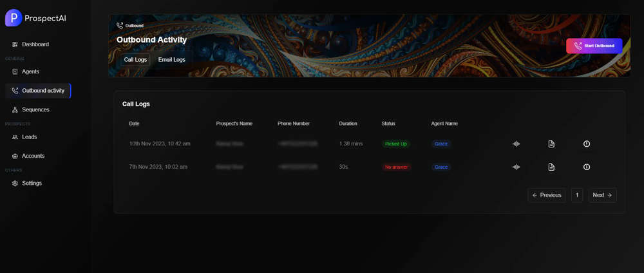The width and height of the screenshot is (644, 273).
Task: View info icon for 10th Nov call
Action: 587,144
